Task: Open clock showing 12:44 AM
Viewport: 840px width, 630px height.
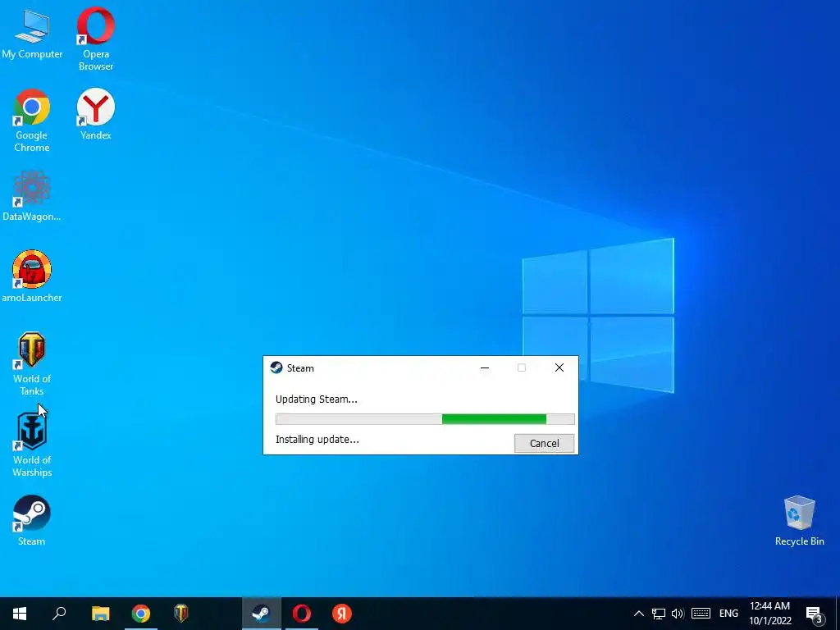Action: (769, 614)
